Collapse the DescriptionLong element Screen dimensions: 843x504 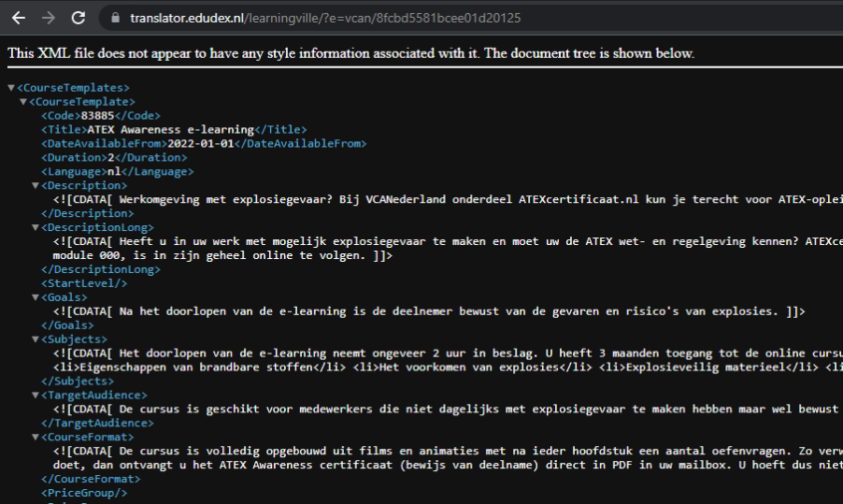pos(36,227)
